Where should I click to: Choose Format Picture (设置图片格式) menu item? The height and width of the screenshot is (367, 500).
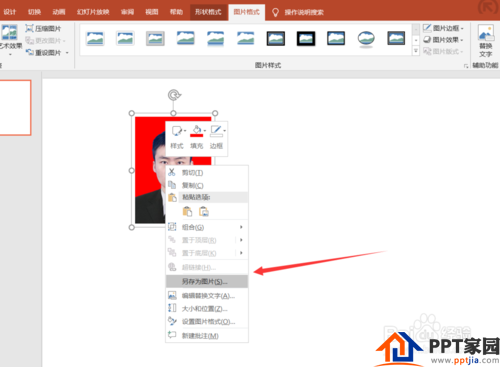207,322
